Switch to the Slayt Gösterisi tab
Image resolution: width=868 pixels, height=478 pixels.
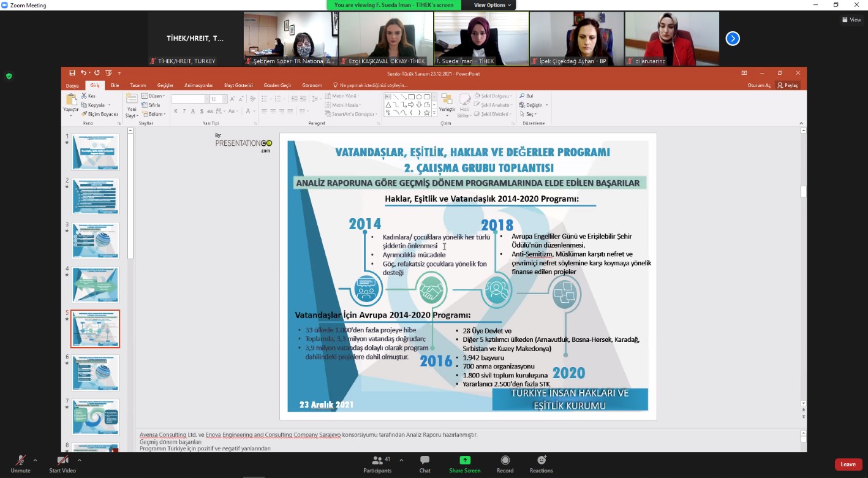(x=238, y=85)
